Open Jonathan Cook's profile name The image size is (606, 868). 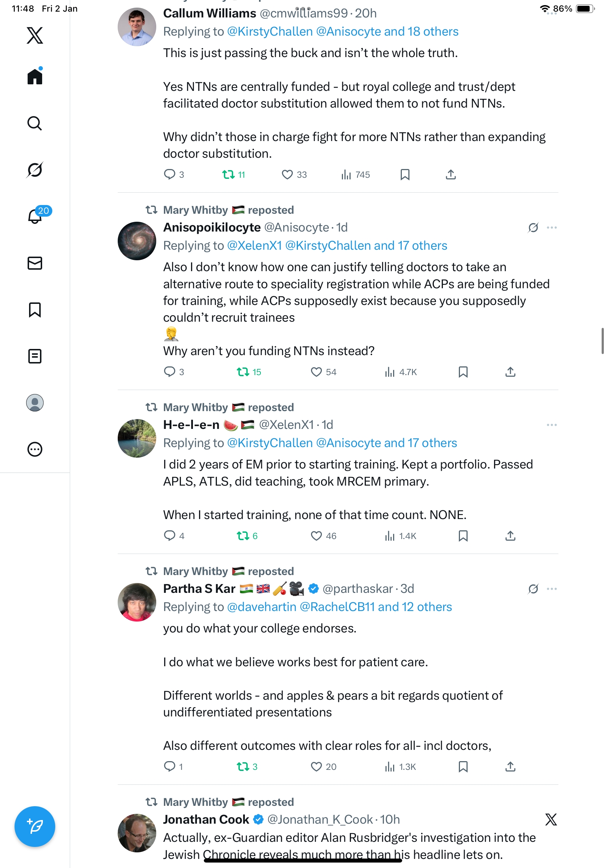[x=206, y=819]
